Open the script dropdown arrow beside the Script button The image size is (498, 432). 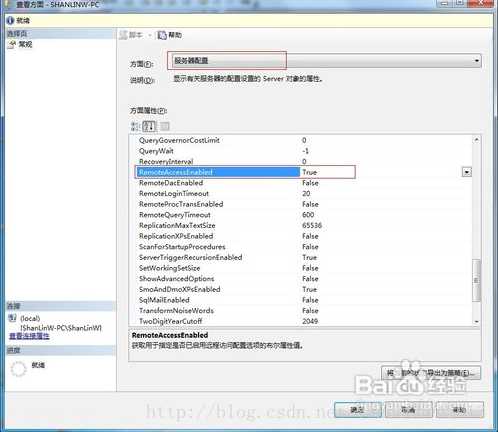pyautogui.click(x=150, y=35)
